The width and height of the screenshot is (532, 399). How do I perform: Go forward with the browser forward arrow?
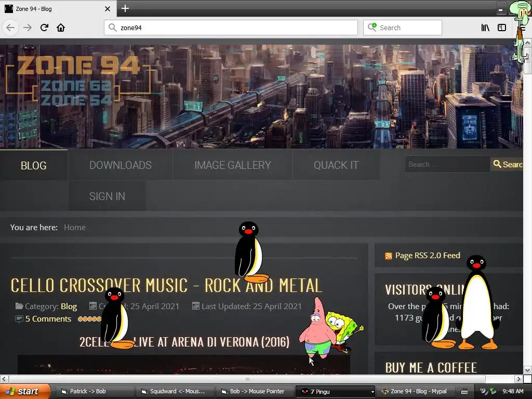[28, 28]
